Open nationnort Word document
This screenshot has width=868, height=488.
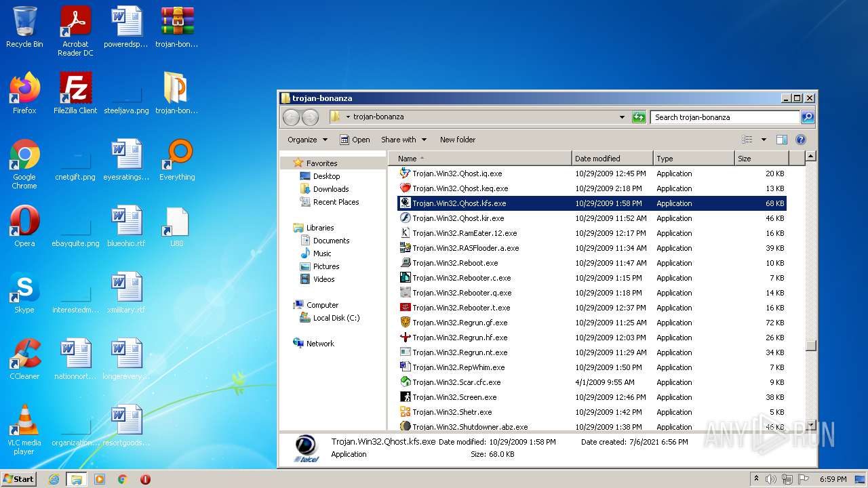coord(75,359)
